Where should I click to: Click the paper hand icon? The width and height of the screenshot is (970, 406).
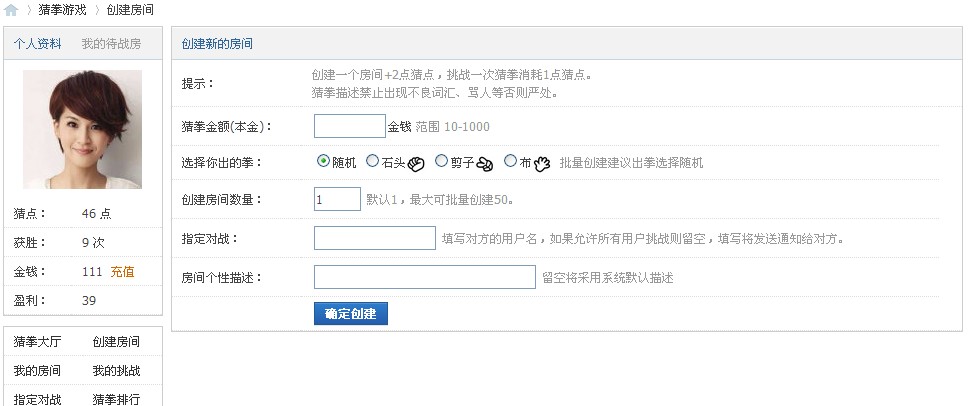coord(543,163)
